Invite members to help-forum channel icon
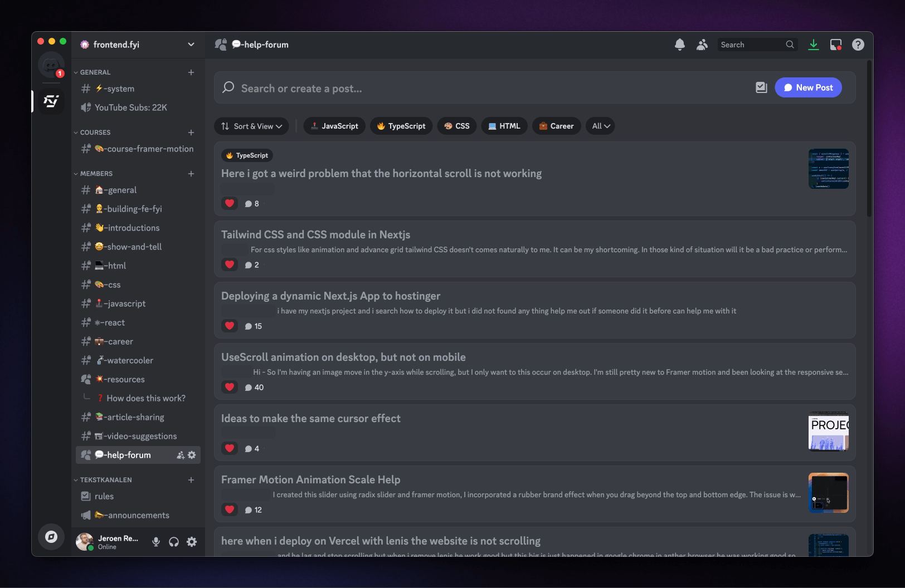905x588 pixels. click(181, 455)
